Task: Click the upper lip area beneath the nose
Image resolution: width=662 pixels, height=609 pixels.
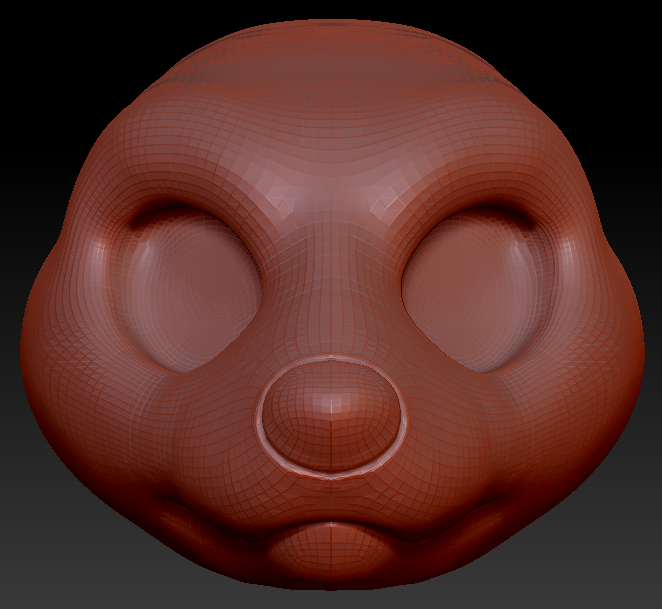Action: click(331, 495)
